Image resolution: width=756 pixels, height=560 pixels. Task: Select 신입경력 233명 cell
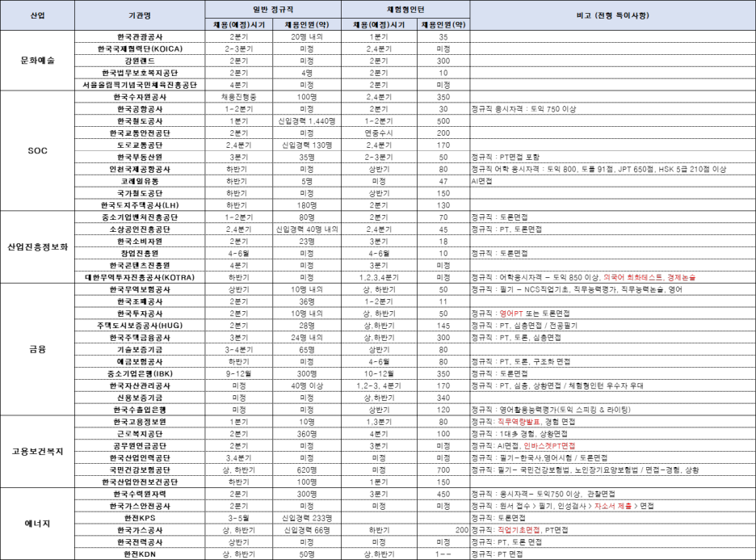(x=307, y=518)
